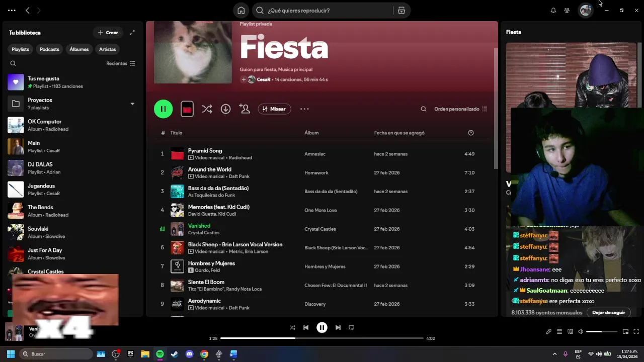Image resolution: width=644 pixels, height=362 pixels.
Task: Toggle shuffle next to the green button
Action: [207, 109]
